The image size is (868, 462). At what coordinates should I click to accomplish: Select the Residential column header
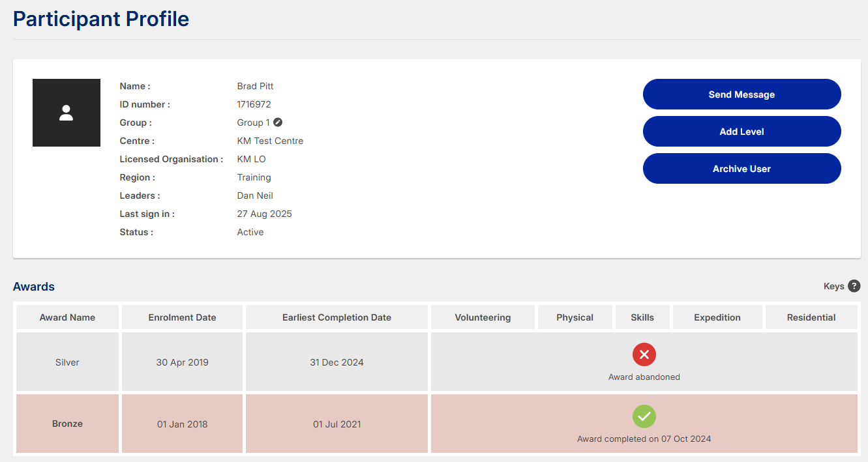tap(811, 317)
